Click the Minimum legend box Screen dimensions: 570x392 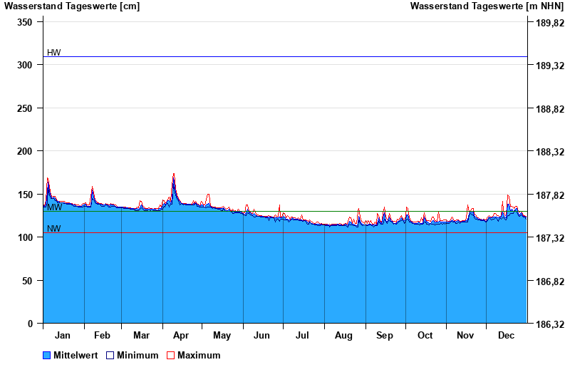coord(110,356)
